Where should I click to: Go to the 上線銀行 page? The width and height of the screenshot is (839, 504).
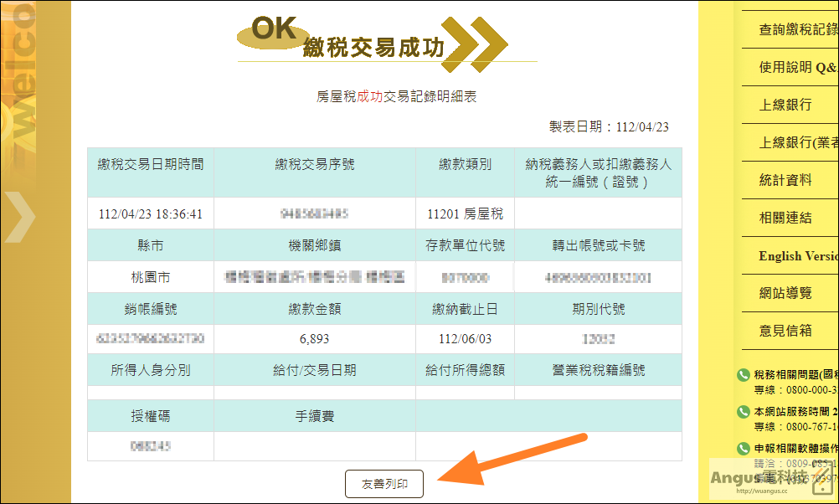click(785, 105)
